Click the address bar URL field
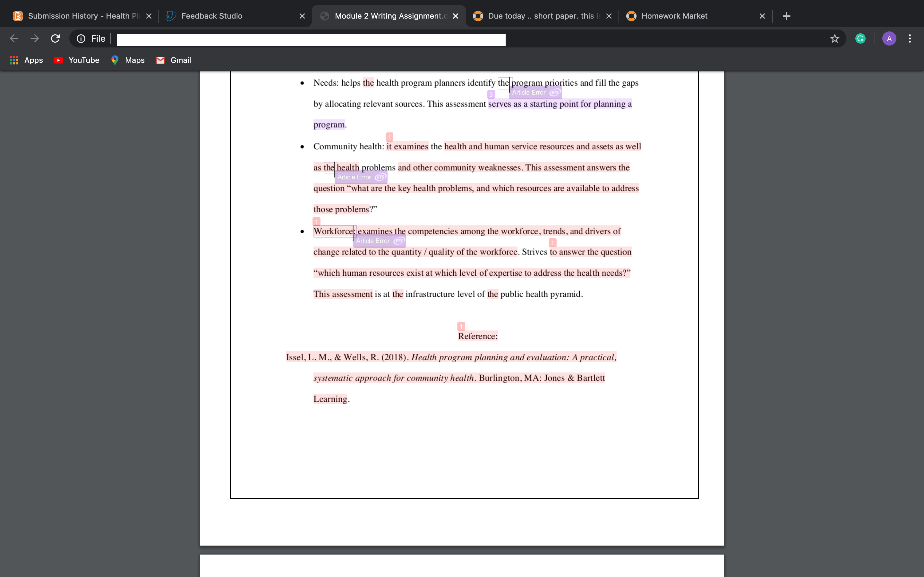 (x=311, y=40)
